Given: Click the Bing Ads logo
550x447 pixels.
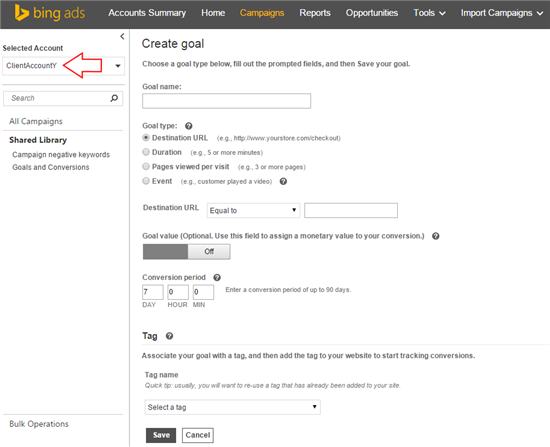Looking at the screenshot, I should (x=49, y=13).
